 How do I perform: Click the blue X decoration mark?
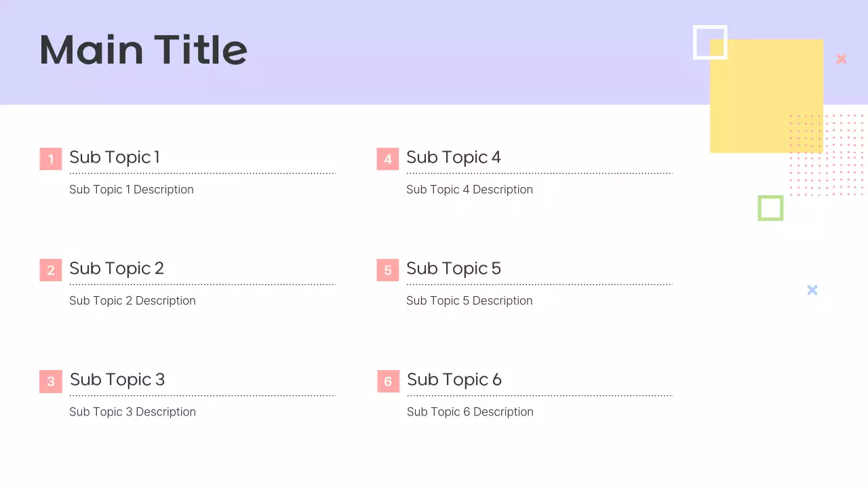[x=812, y=290]
